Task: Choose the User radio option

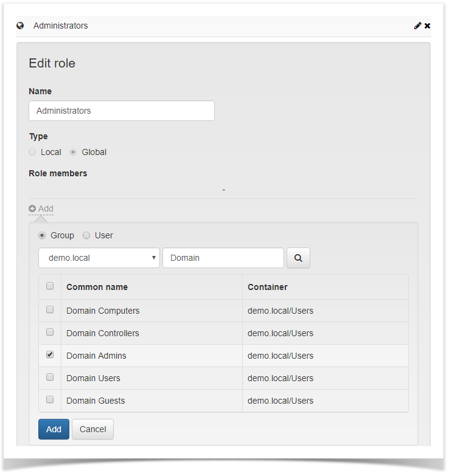Action: (86, 235)
